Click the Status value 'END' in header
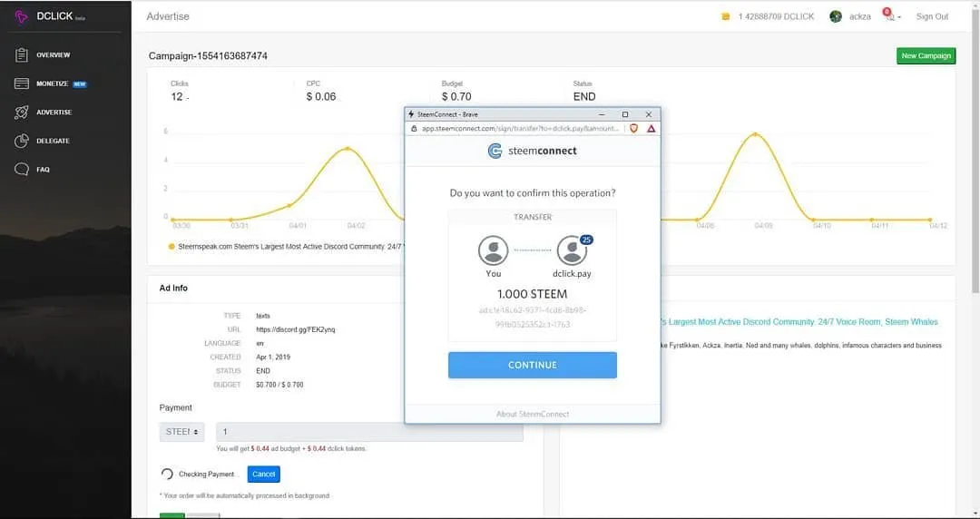This screenshot has width=980, height=519. pos(584,97)
